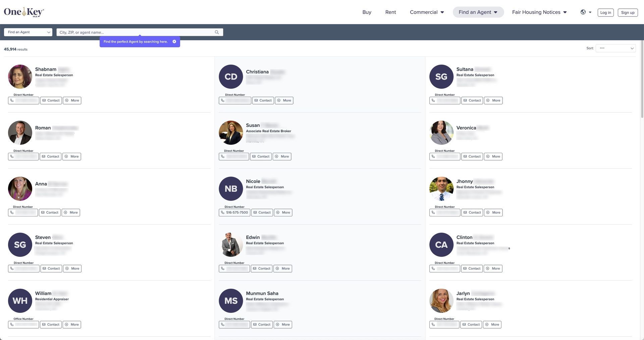Show More options for Roman
The image size is (644, 340).
[x=72, y=156]
